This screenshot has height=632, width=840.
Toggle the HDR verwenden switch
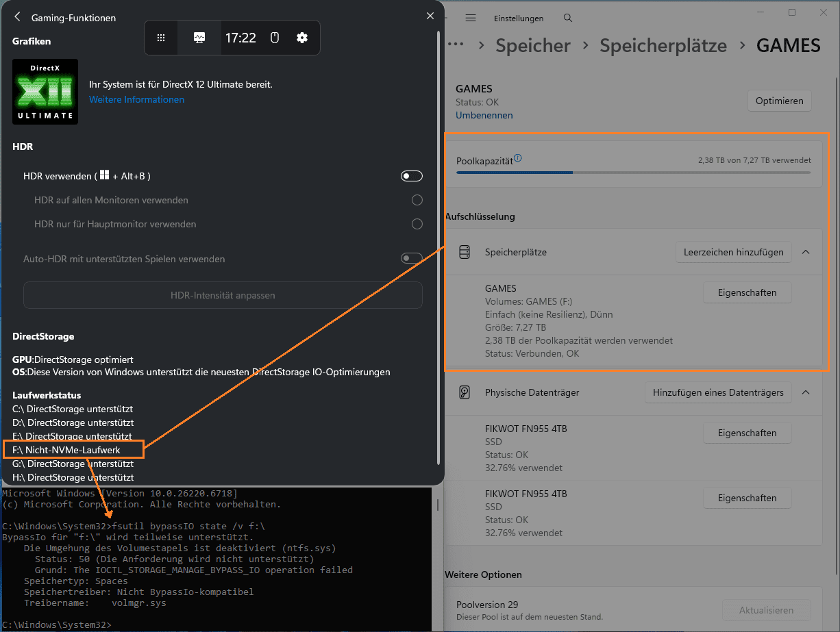click(x=411, y=176)
